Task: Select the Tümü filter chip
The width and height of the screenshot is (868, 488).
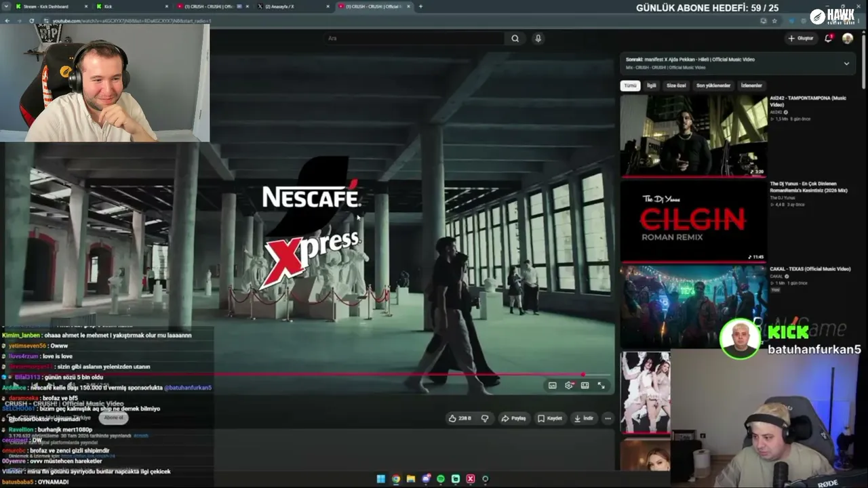Action: (631, 86)
